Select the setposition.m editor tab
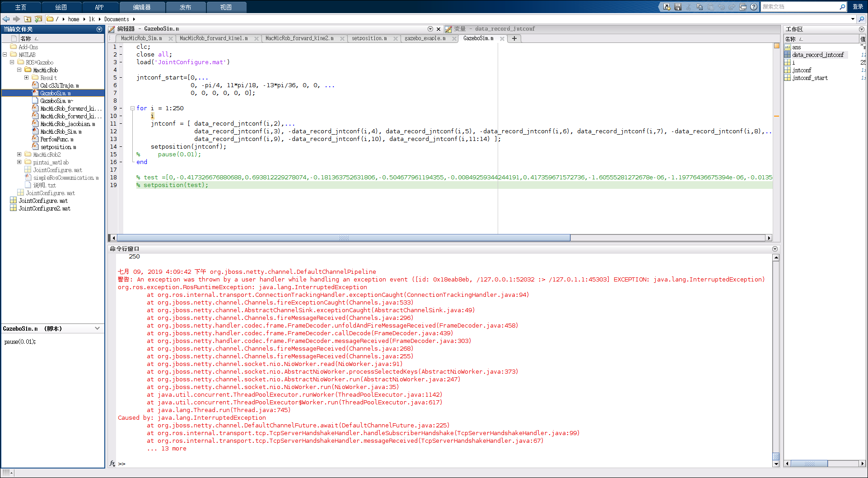The width and height of the screenshot is (868, 478). (x=370, y=38)
